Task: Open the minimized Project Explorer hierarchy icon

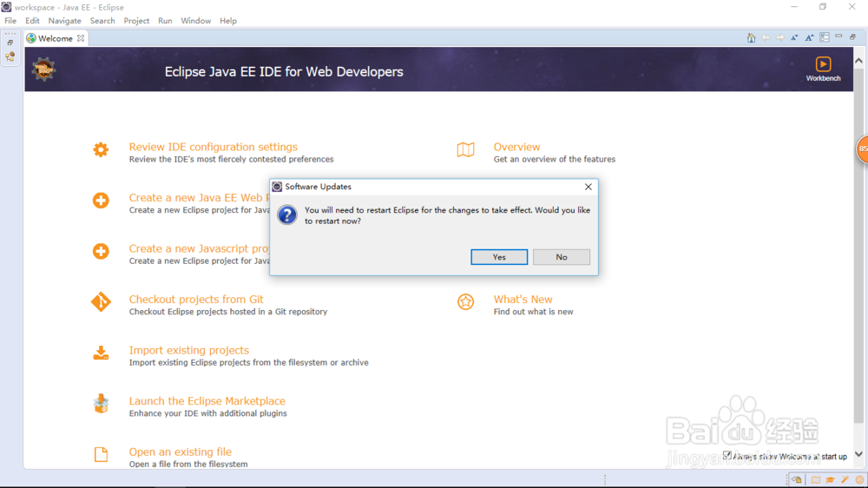Action: (x=10, y=56)
